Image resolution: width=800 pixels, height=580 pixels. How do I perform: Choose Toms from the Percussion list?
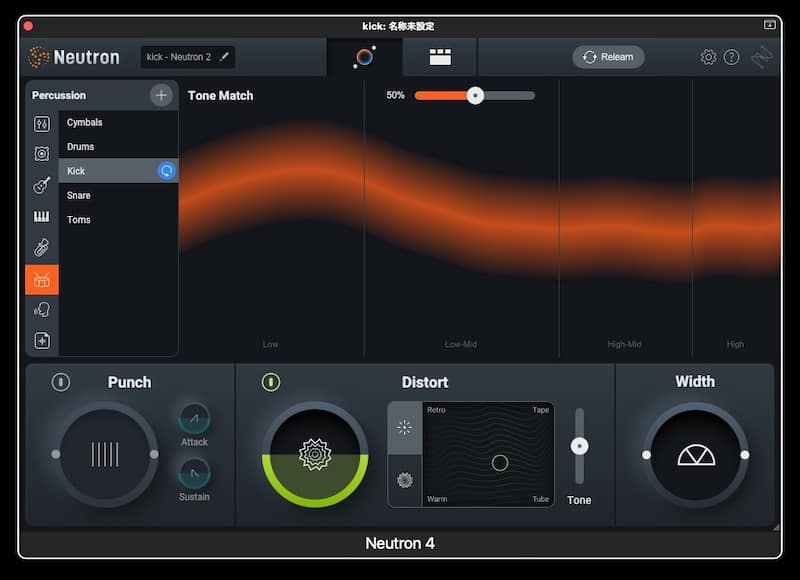tap(118, 220)
